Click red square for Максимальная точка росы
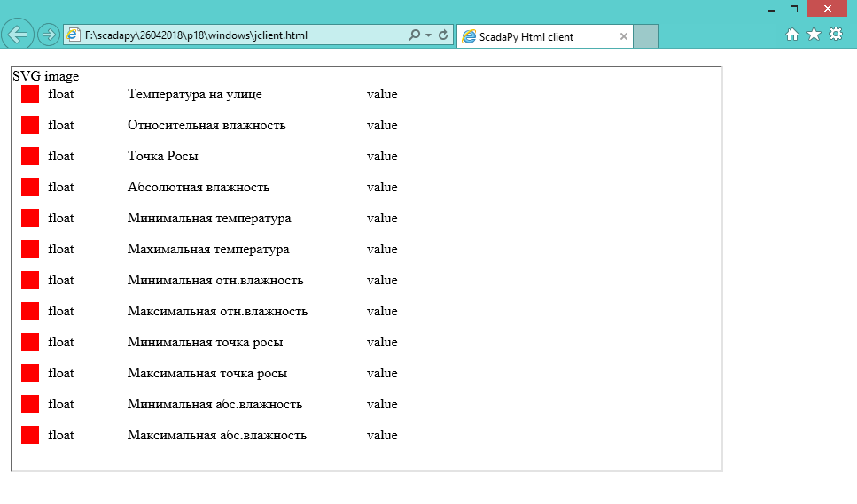 click(x=30, y=373)
